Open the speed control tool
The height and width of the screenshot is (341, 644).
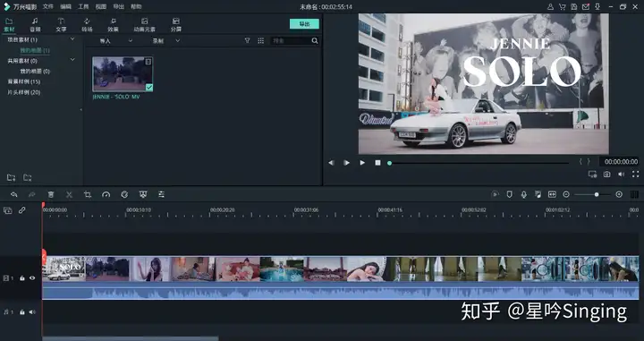pos(106,195)
